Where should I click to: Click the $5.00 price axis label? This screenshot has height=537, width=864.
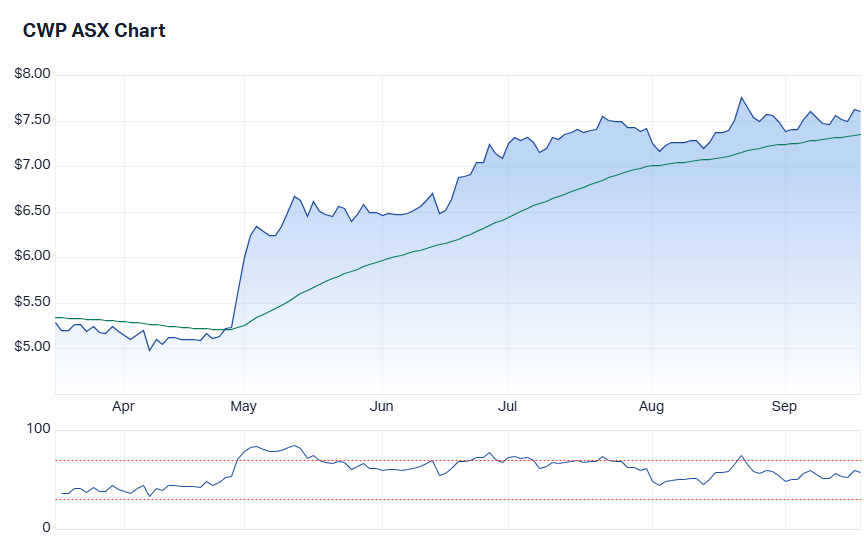coord(33,347)
